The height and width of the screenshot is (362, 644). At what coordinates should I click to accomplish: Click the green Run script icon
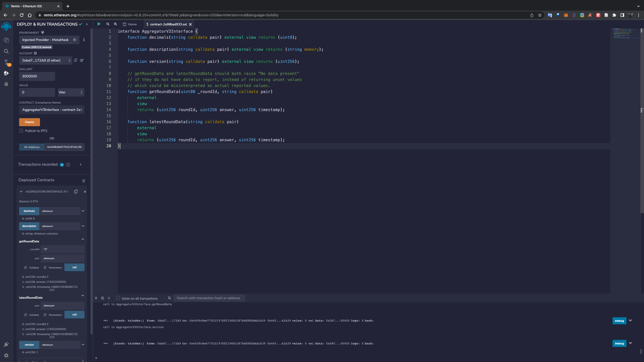coord(99,24)
